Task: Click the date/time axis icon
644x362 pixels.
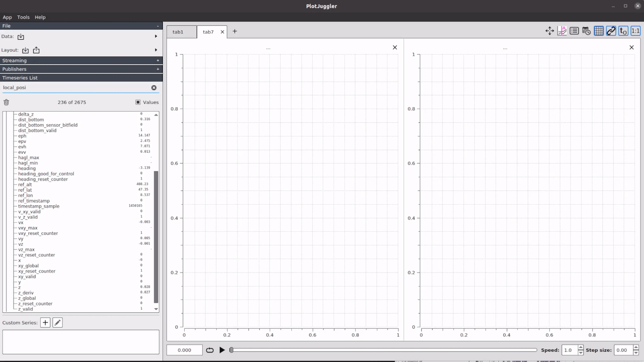Action: click(x=586, y=31)
